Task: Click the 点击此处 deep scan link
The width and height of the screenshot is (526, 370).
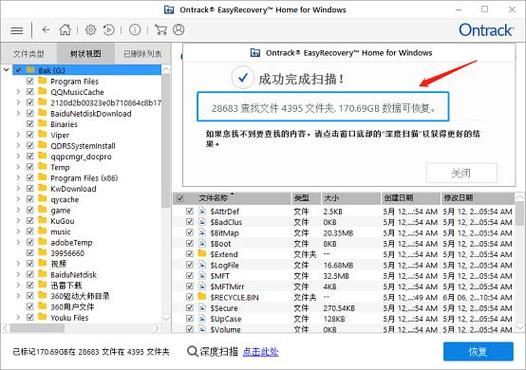Action: coord(260,352)
